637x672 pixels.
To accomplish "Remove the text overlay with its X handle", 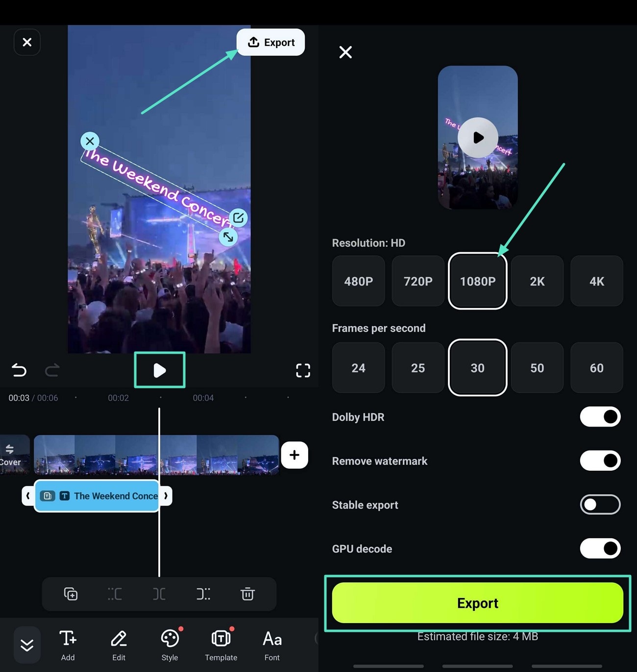I will tap(90, 141).
